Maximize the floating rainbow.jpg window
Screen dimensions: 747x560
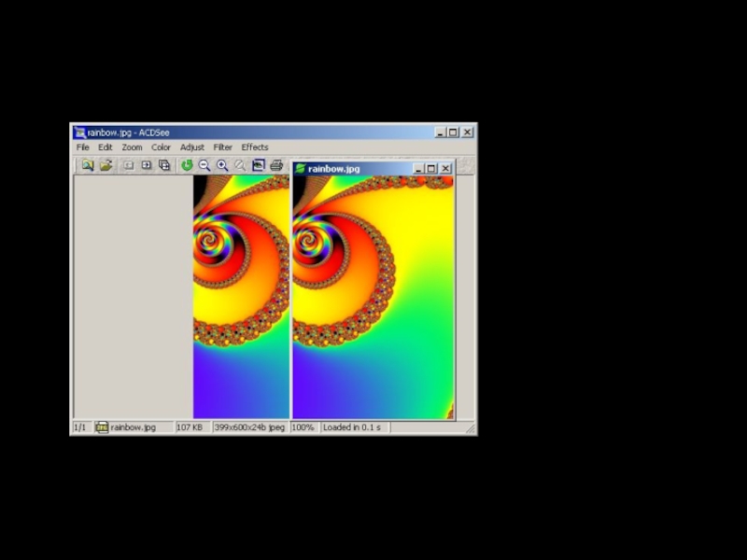(x=431, y=169)
